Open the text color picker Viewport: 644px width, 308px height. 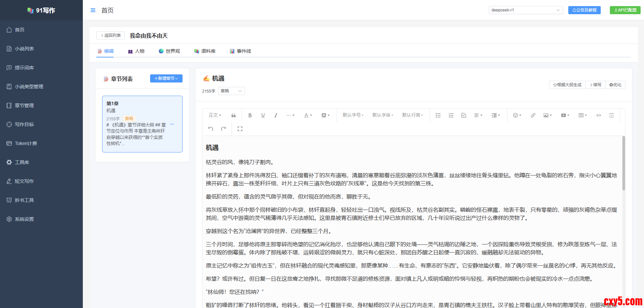click(x=308, y=115)
